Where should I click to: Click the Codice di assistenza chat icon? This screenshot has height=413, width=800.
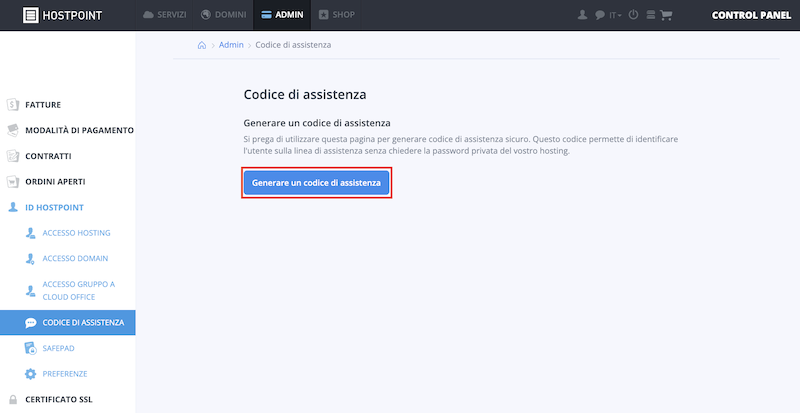coord(31,323)
